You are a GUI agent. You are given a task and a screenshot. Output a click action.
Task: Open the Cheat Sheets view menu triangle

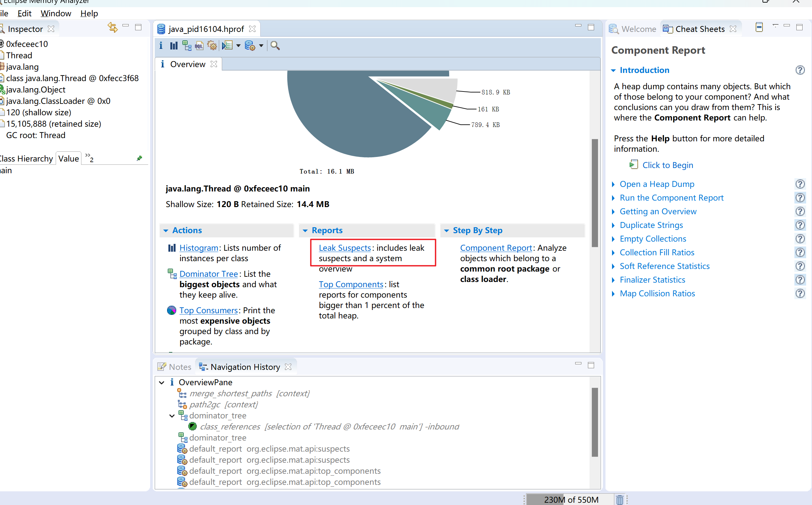775,26
